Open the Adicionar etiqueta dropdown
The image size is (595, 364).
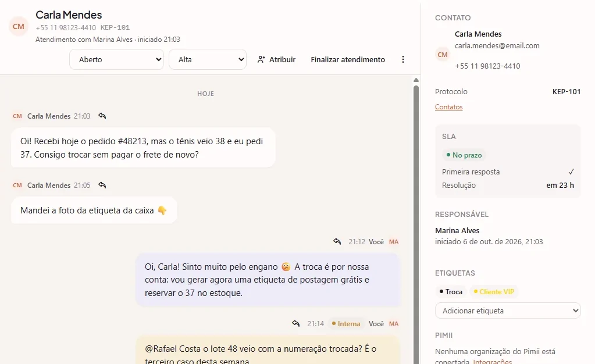(x=508, y=311)
